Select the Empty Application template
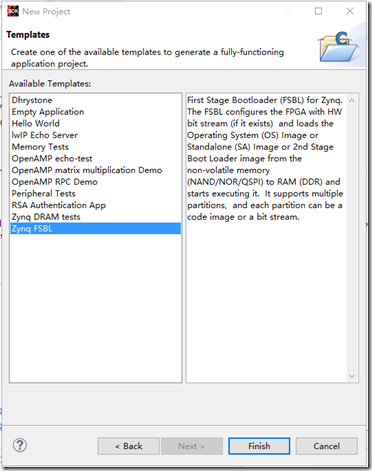 48,112
